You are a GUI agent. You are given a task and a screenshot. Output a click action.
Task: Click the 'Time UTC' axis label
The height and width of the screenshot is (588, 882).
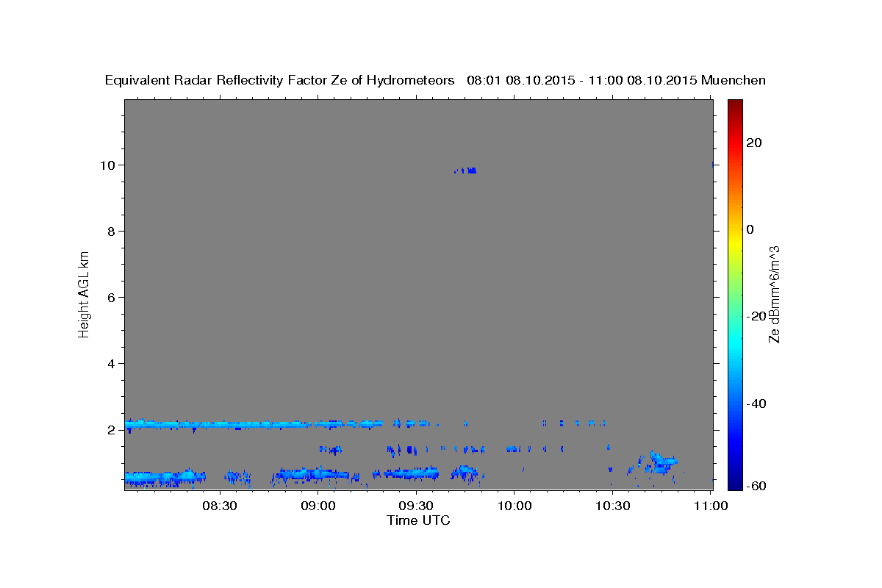418,520
